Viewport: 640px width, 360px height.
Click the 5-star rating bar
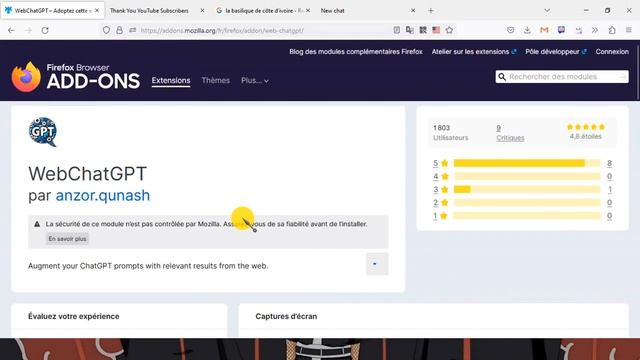tap(527, 163)
